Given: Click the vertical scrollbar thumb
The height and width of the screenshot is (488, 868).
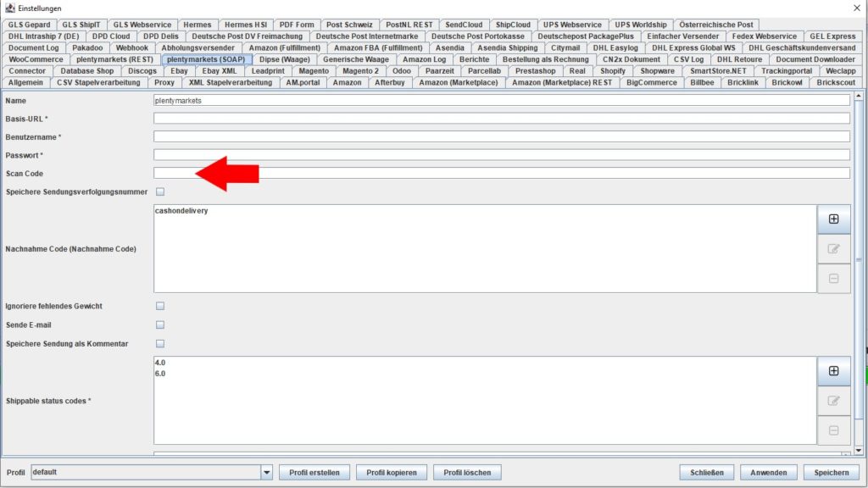Looking at the screenshot, I should 859,260.
